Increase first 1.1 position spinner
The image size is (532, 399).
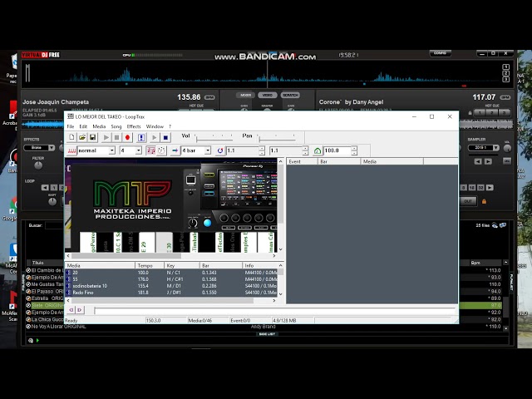click(262, 148)
